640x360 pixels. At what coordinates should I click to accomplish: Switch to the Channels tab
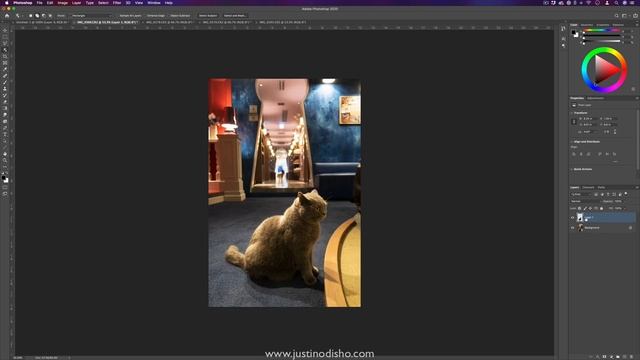(588, 187)
